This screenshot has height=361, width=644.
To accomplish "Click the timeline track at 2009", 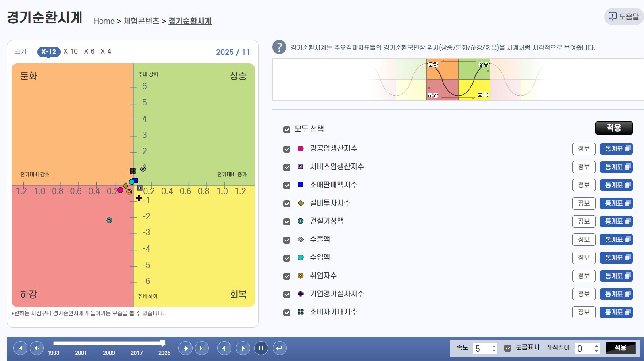I will click(x=109, y=343).
